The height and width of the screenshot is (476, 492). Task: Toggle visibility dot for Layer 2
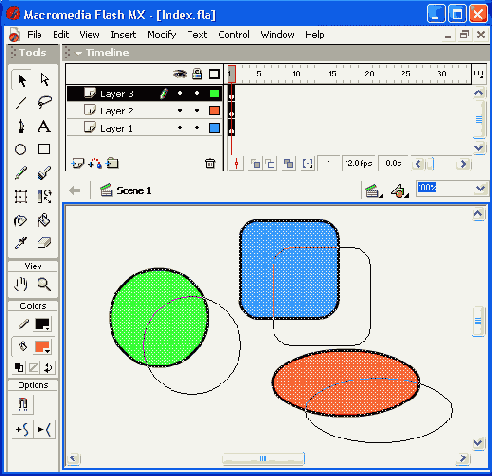coord(180,111)
